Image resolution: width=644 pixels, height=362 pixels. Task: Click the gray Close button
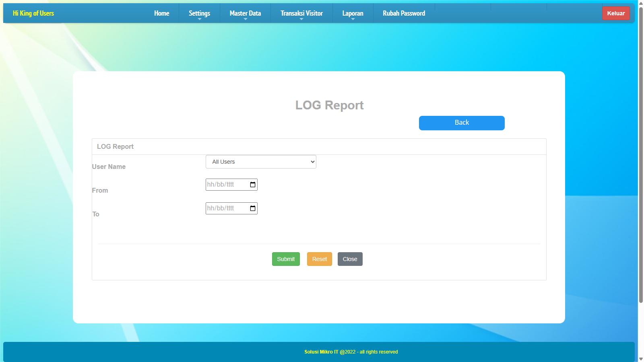tap(350, 259)
